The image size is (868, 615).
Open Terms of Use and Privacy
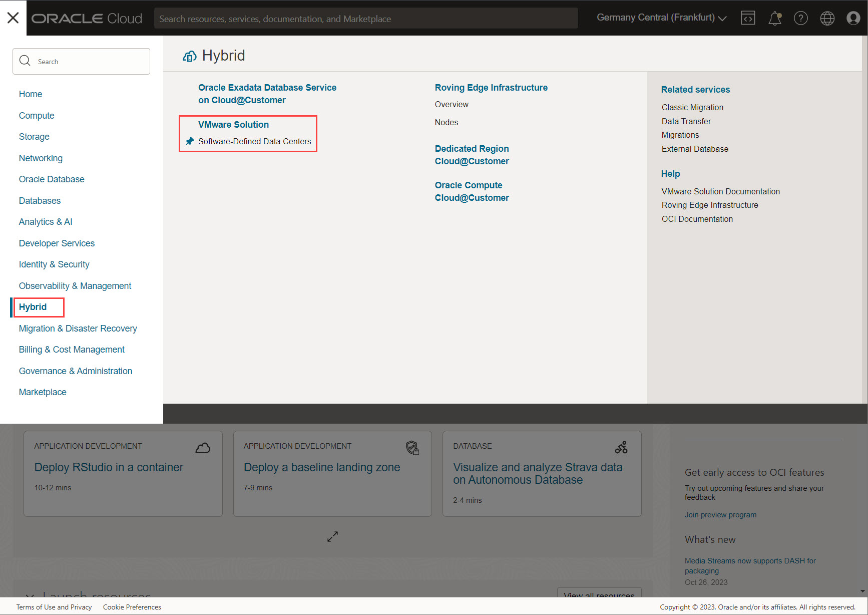54,607
